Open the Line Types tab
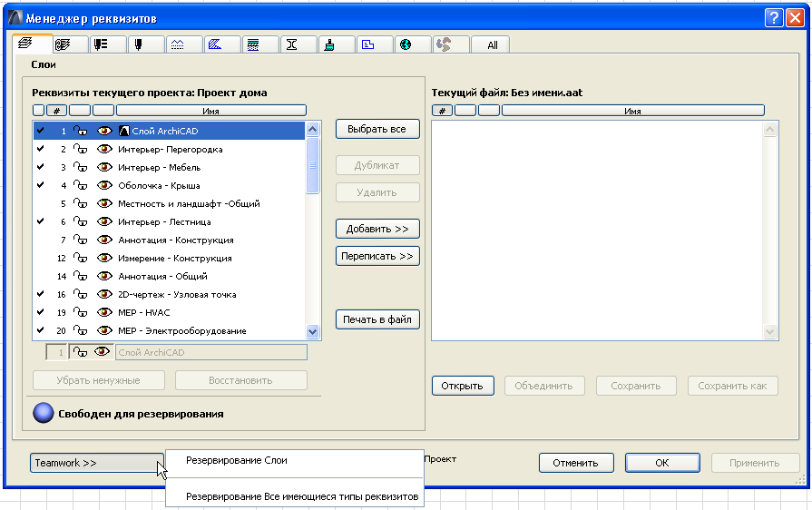The image size is (812, 510). click(x=177, y=44)
